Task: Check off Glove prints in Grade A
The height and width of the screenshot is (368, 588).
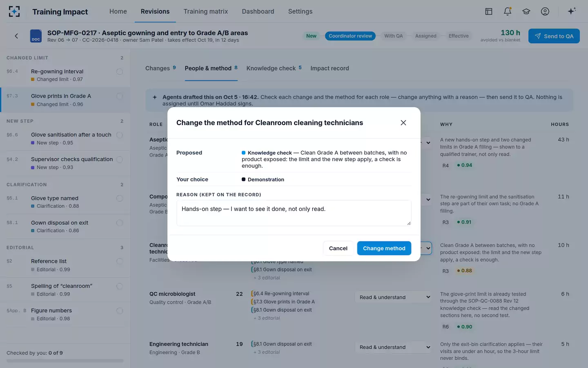Action: pos(120,96)
